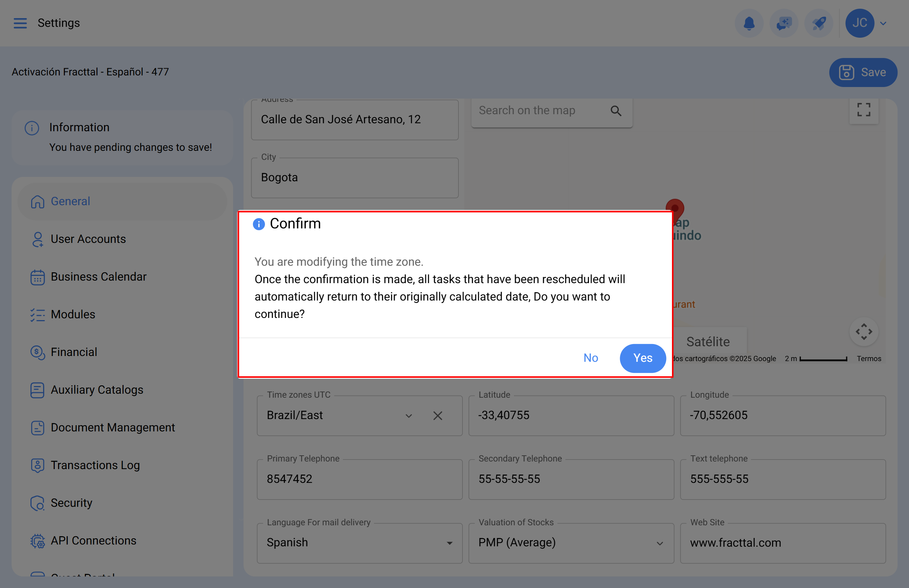Toggle map fullscreen view icon
This screenshot has width=909, height=588.
(863, 110)
